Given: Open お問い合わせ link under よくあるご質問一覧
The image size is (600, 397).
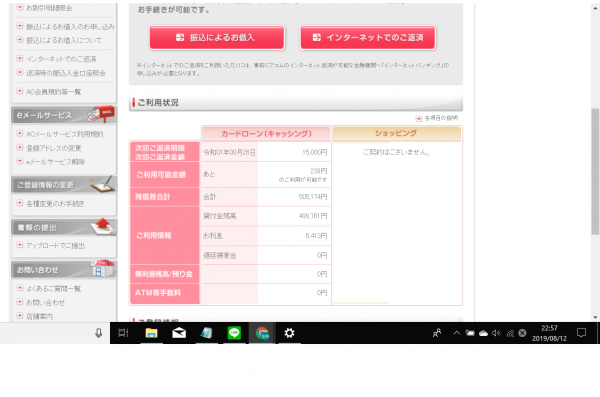Looking at the screenshot, I should click(45, 302).
